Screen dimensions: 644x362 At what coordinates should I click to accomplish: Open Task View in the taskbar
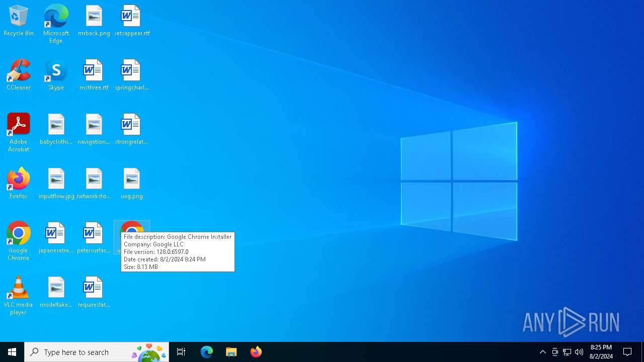point(181,352)
